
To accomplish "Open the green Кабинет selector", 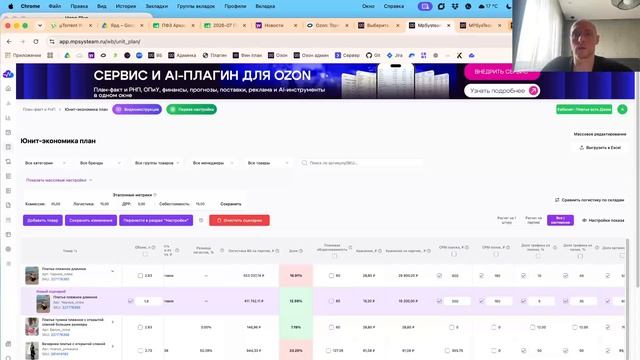I will coord(584,109).
